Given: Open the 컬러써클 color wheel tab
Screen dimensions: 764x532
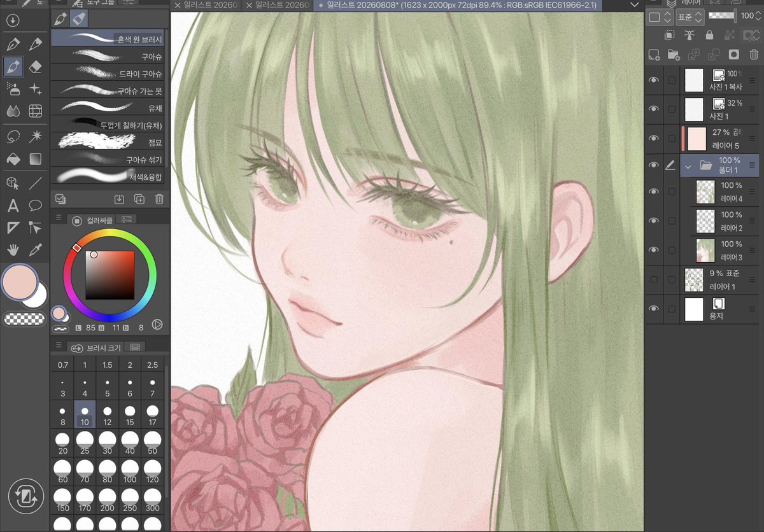Looking at the screenshot, I should [92, 220].
